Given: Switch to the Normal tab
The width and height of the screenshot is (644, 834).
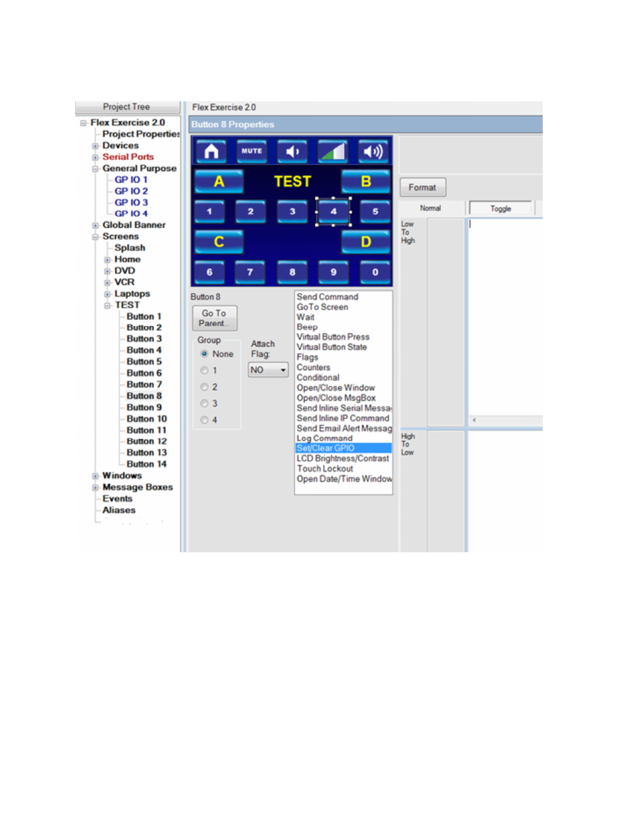Looking at the screenshot, I should (431, 209).
